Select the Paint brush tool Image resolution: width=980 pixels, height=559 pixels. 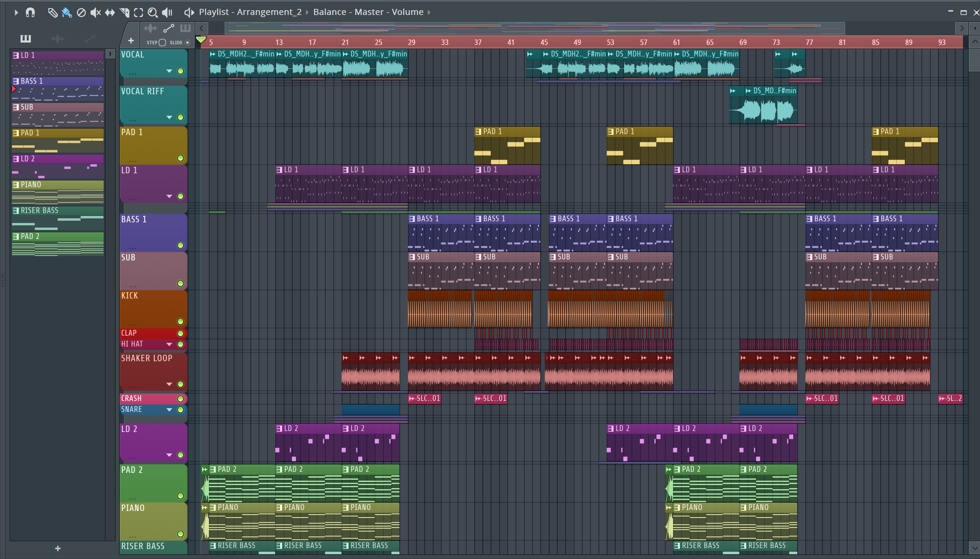[67, 12]
